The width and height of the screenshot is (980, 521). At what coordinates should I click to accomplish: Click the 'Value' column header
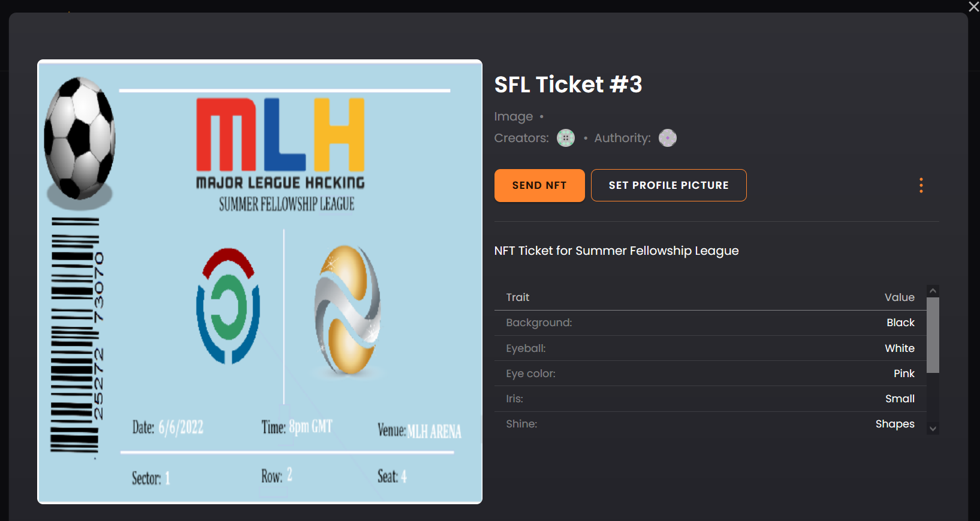[900, 297]
